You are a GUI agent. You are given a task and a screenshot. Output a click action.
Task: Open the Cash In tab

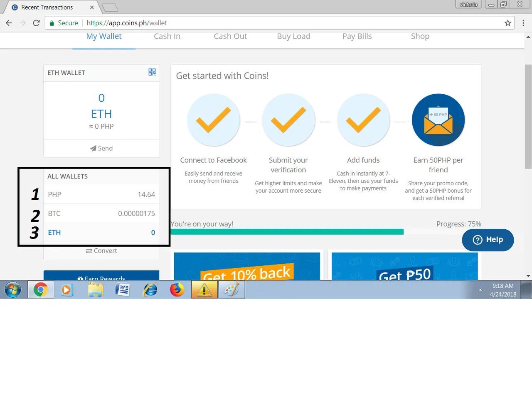point(167,37)
